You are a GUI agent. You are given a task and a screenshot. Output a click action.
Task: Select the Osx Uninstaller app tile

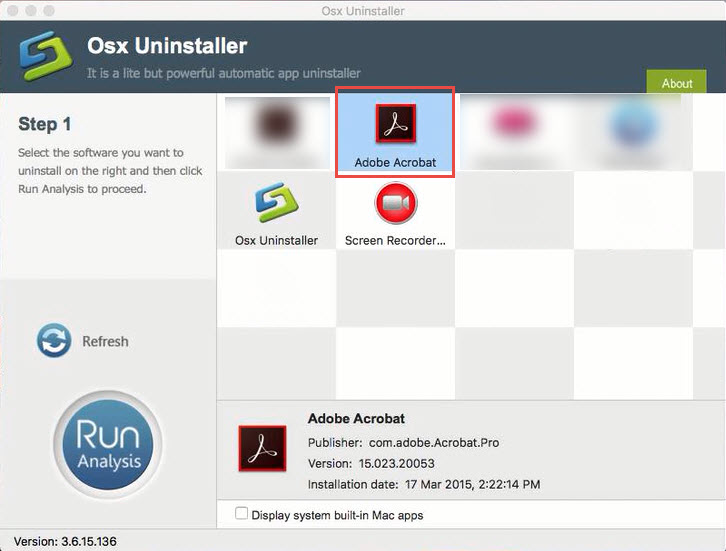pyautogui.click(x=276, y=212)
